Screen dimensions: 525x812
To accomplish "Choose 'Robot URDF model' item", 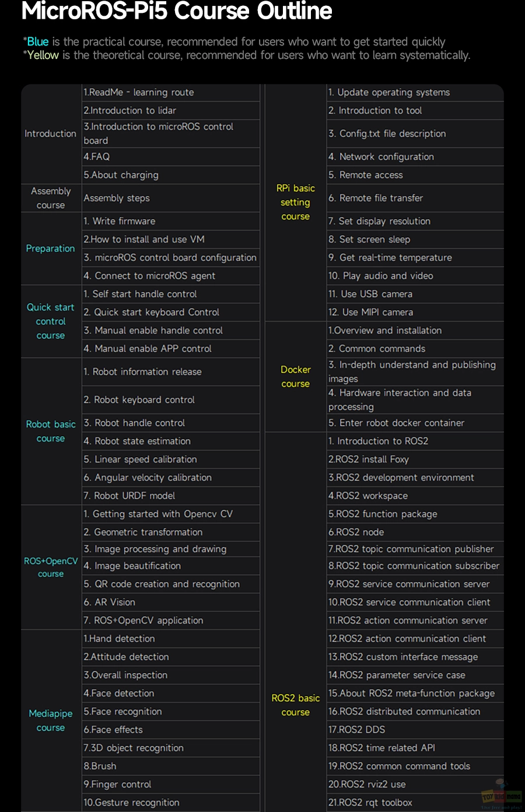I will (171, 496).
